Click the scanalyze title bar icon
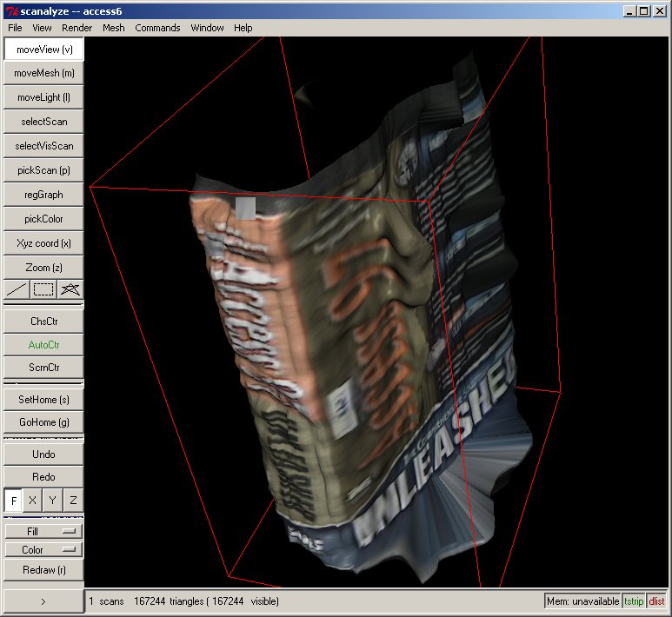Image resolution: width=672 pixels, height=617 pixels. [10, 10]
